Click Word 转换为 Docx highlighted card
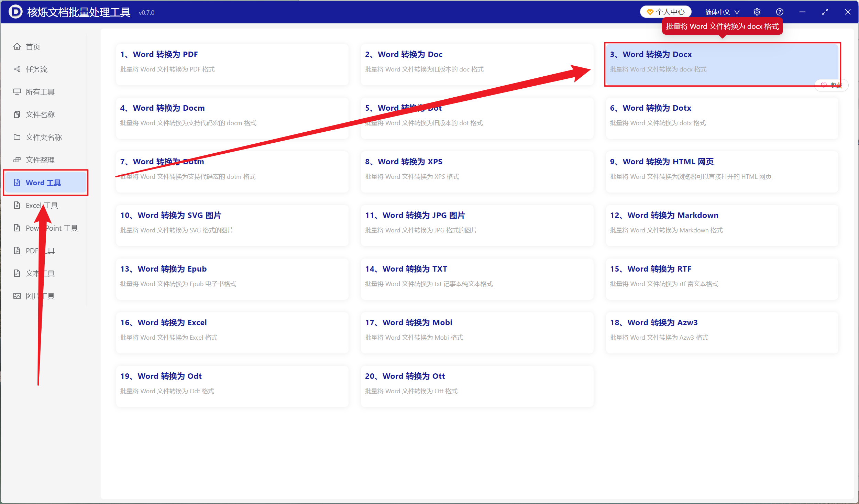The width and height of the screenshot is (859, 504). click(x=722, y=64)
